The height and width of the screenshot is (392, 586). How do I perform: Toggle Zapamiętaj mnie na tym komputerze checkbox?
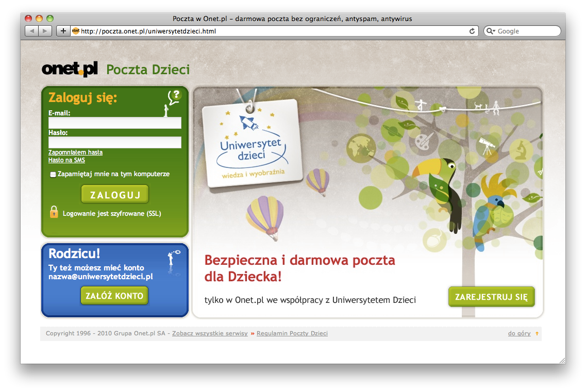click(x=53, y=175)
